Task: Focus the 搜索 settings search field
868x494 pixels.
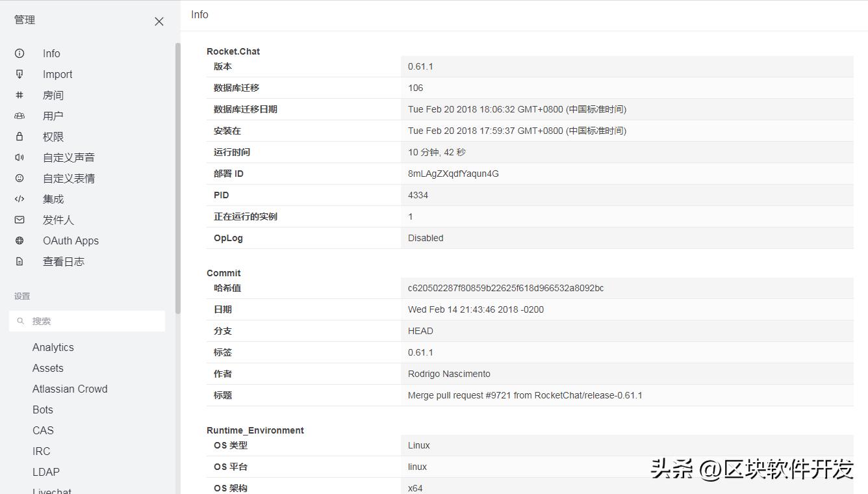Action: (87, 321)
